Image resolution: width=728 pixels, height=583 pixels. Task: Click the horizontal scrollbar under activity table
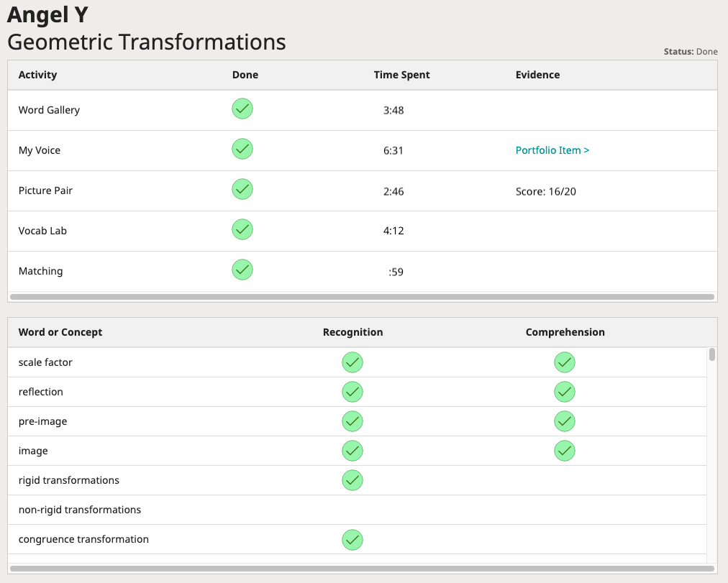[x=362, y=297]
